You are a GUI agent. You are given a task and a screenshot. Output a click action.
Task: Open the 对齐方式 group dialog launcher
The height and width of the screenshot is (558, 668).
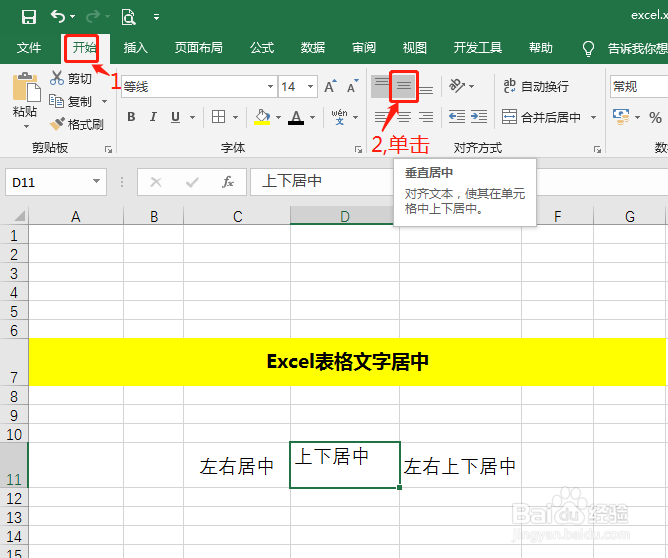[x=597, y=149]
